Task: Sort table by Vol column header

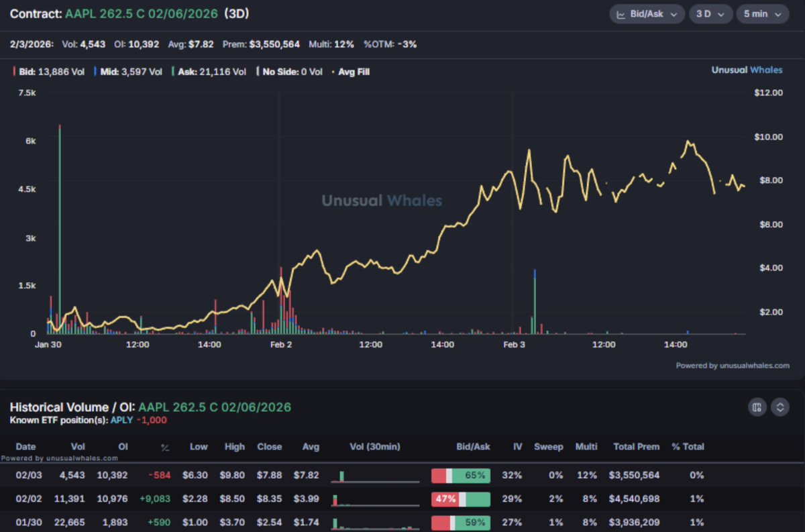Action: click(x=78, y=446)
